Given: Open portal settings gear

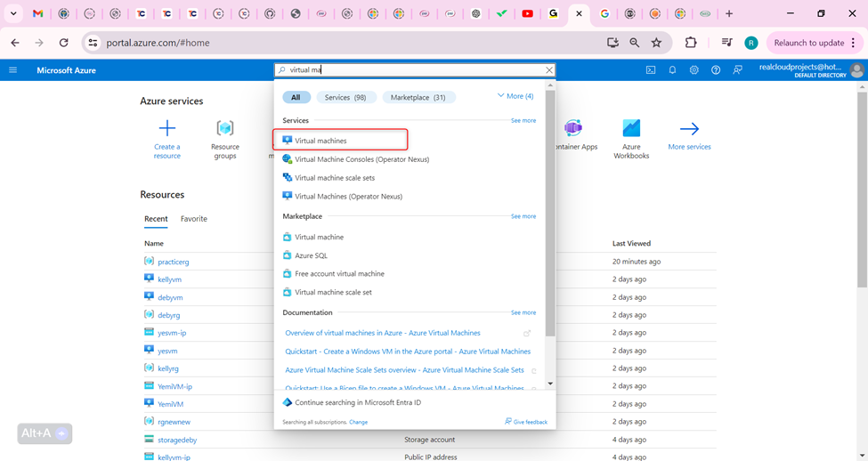Looking at the screenshot, I should click(x=694, y=70).
